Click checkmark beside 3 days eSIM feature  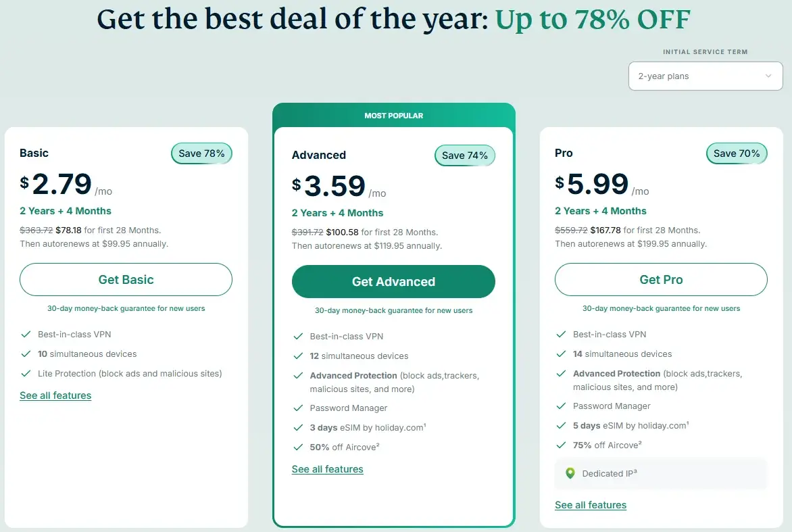tap(298, 427)
